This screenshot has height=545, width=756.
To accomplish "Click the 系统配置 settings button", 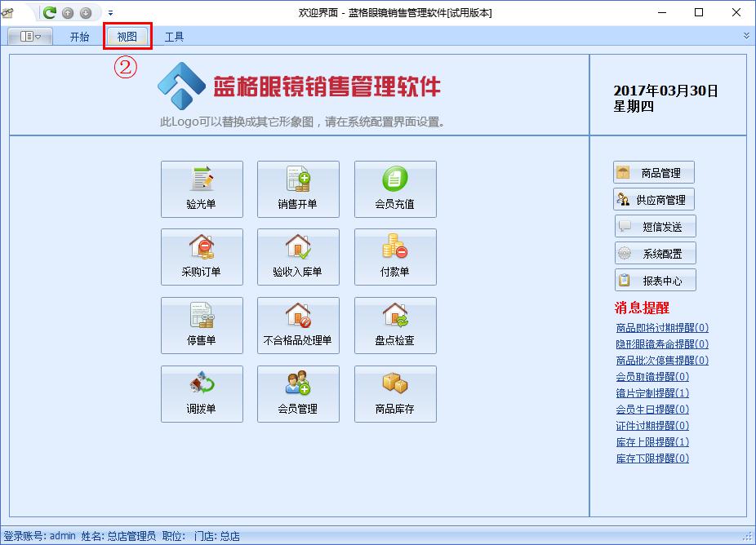I will pos(655,254).
